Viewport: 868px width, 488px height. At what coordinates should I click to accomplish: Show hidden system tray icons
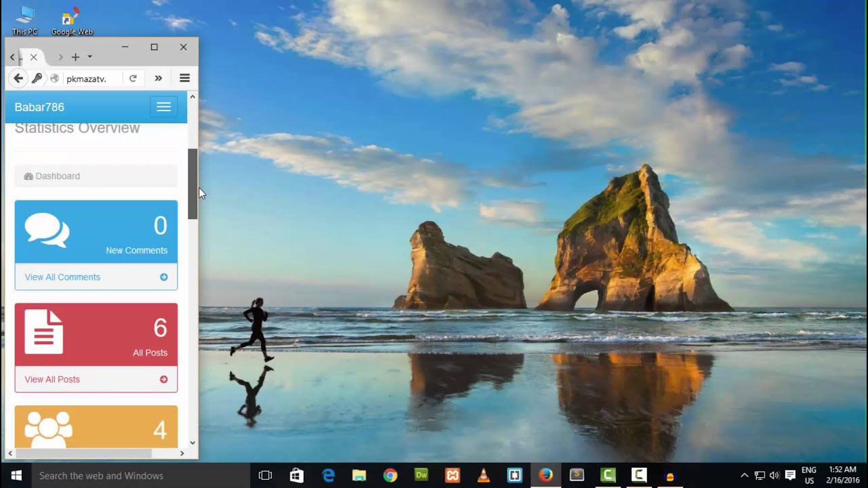pos(744,476)
